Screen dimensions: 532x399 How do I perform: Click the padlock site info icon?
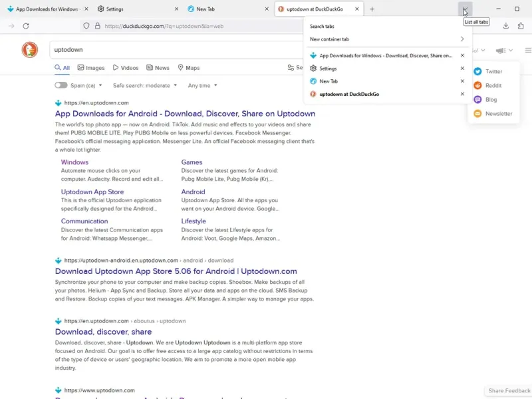tap(97, 26)
